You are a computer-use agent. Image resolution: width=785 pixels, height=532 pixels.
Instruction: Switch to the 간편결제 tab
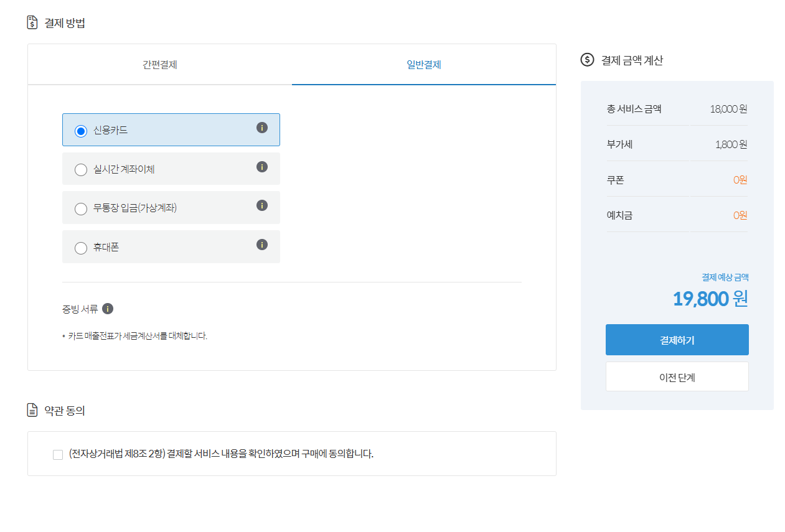(x=158, y=64)
